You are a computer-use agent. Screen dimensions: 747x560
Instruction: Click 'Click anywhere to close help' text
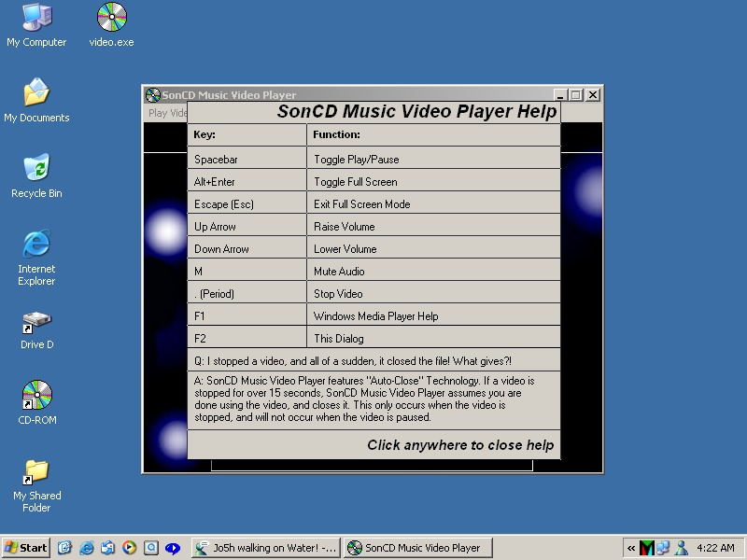tap(459, 445)
